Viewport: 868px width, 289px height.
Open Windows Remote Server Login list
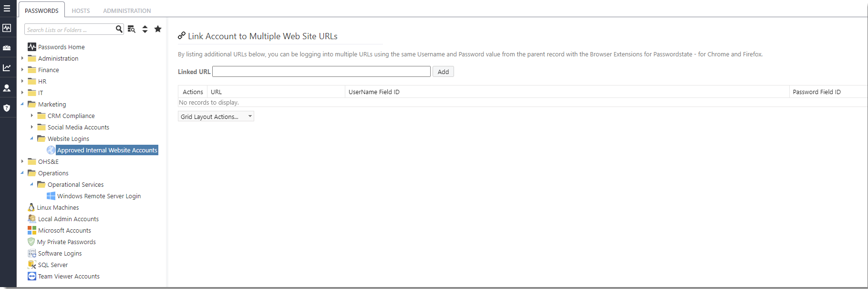[99, 196]
